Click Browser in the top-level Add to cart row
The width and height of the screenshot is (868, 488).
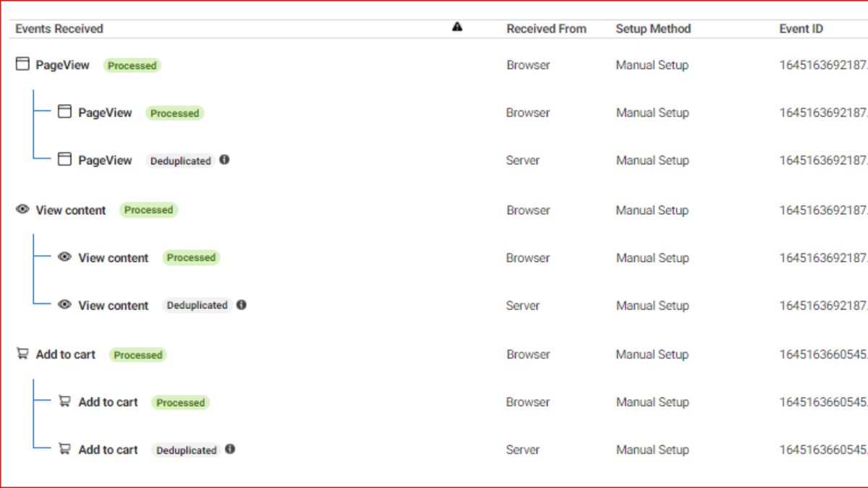[x=528, y=354]
